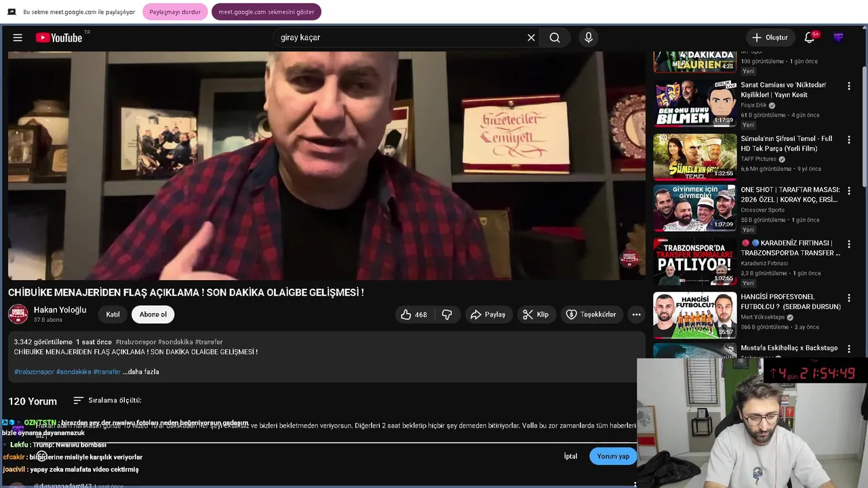This screenshot has width=868, height=488.
Task: Open options menu for Hangisi Profesyonel video
Action: click(848, 298)
